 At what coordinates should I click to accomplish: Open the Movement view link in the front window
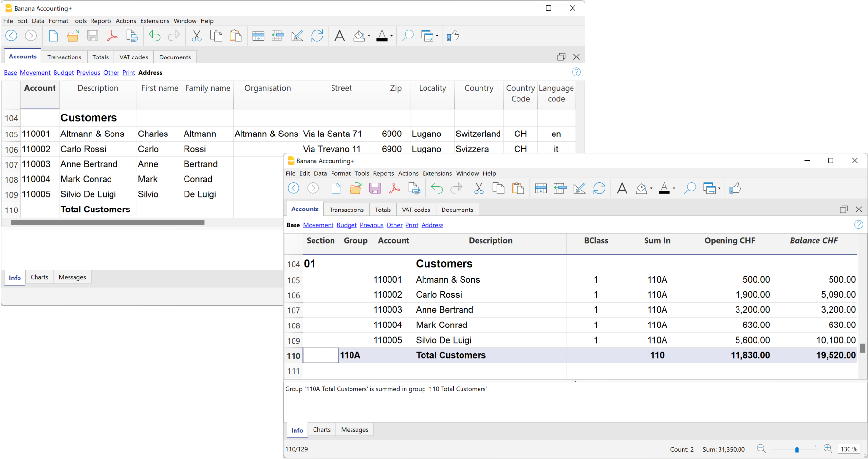point(318,225)
